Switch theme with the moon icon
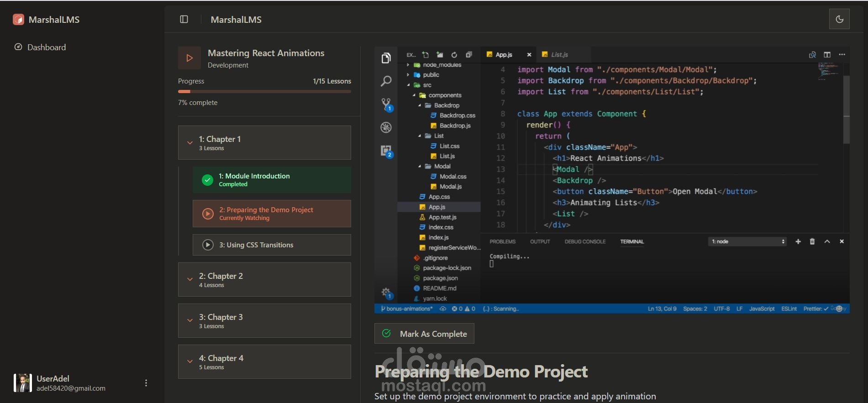 click(839, 19)
